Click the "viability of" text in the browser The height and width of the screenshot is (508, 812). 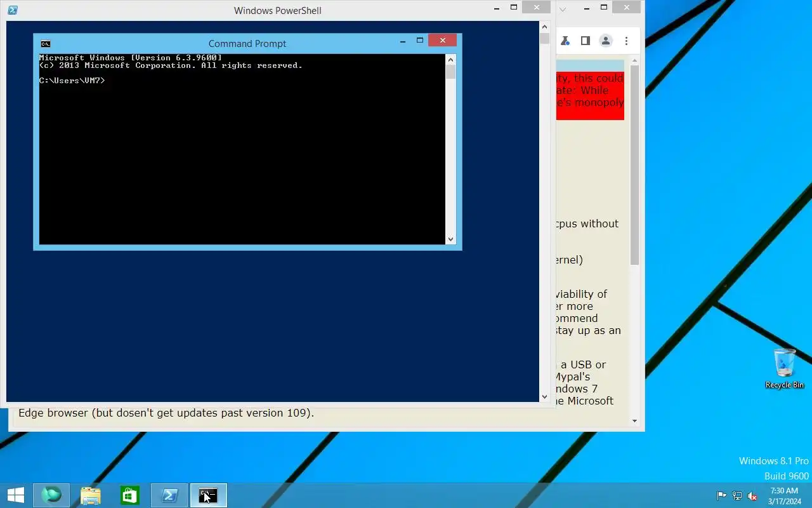[x=582, y=295]
